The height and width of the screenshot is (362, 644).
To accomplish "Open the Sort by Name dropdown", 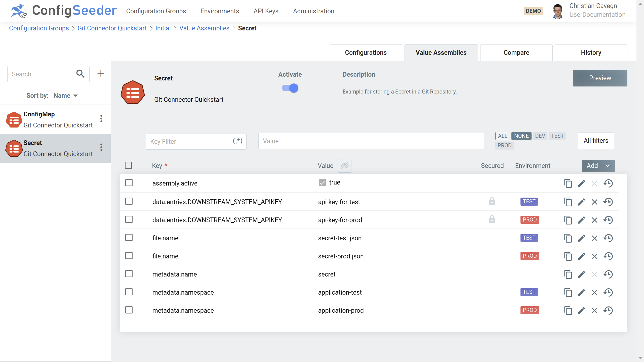I will (x=65, y=96).
